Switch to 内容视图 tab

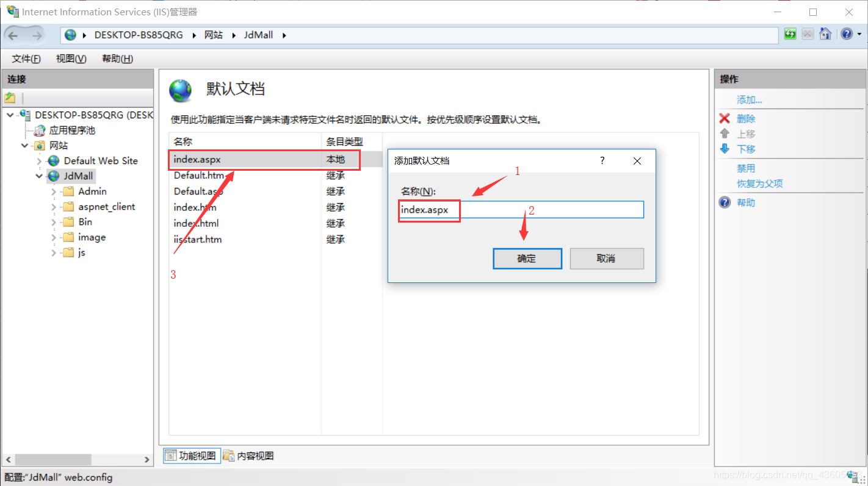pos(248,456)
